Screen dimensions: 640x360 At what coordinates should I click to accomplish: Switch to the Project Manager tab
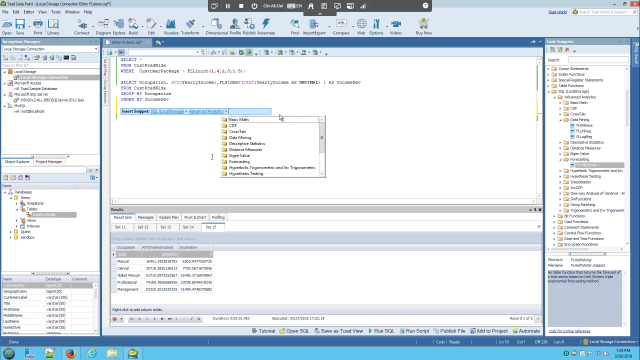pos(49,162)
